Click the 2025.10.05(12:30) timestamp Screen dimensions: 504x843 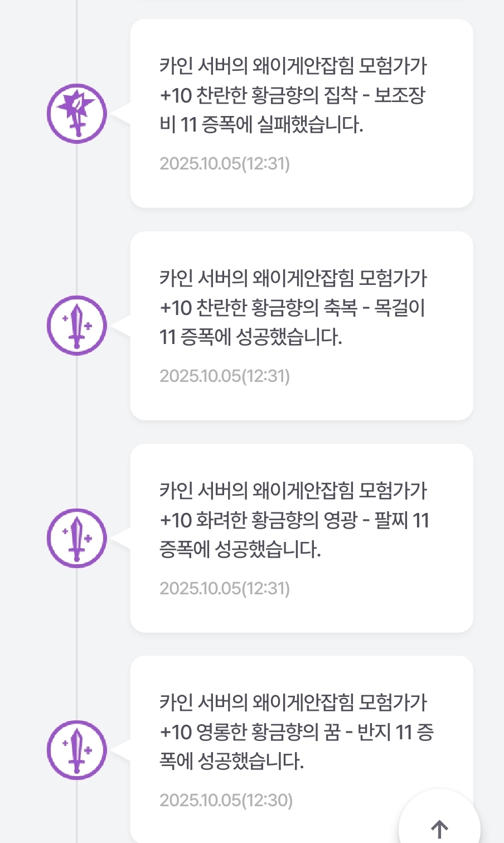click(x=226, y=800)
